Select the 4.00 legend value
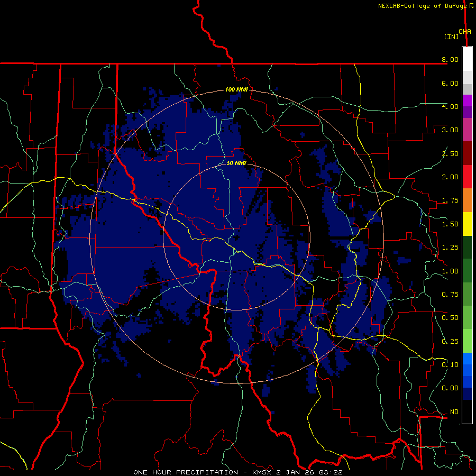The height and width of the screenshot is (476, 476). pos(450,106)
